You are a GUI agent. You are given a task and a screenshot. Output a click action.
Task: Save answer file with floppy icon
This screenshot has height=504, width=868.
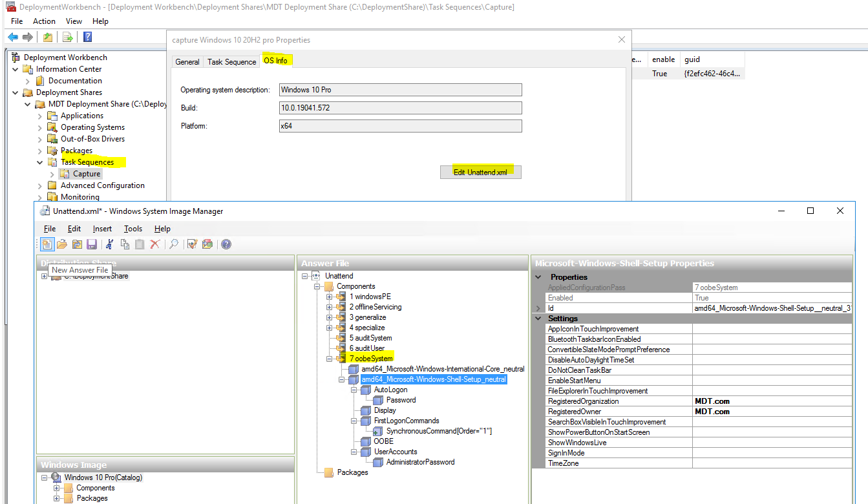[x=91, y=244]
